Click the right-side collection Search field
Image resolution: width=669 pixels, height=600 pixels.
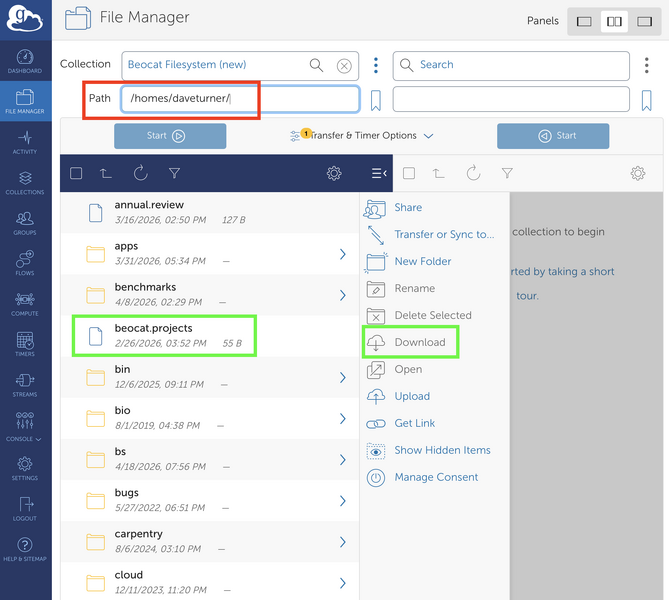pyautogui.click(x=510, y=65)
